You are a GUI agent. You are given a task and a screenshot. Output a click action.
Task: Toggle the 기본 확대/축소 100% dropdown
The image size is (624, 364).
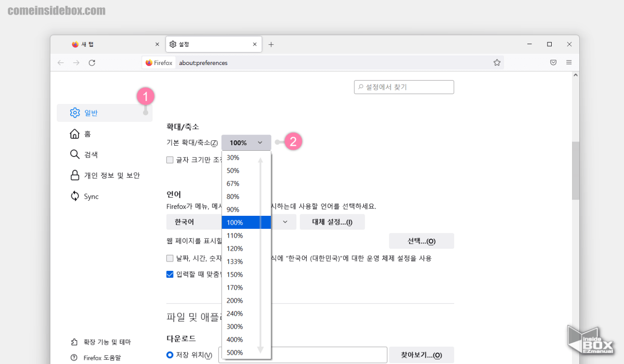(x=246, y=142)
